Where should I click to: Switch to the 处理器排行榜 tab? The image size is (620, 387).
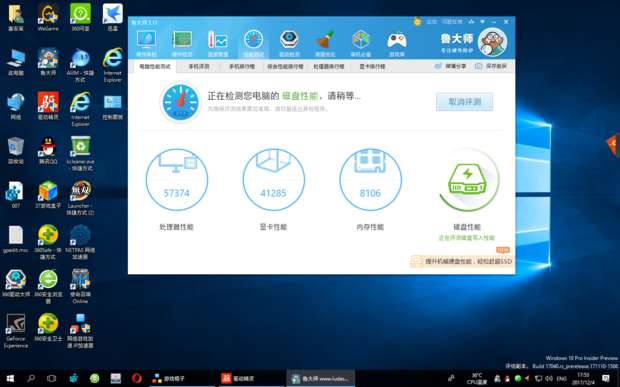pos(329,66)
